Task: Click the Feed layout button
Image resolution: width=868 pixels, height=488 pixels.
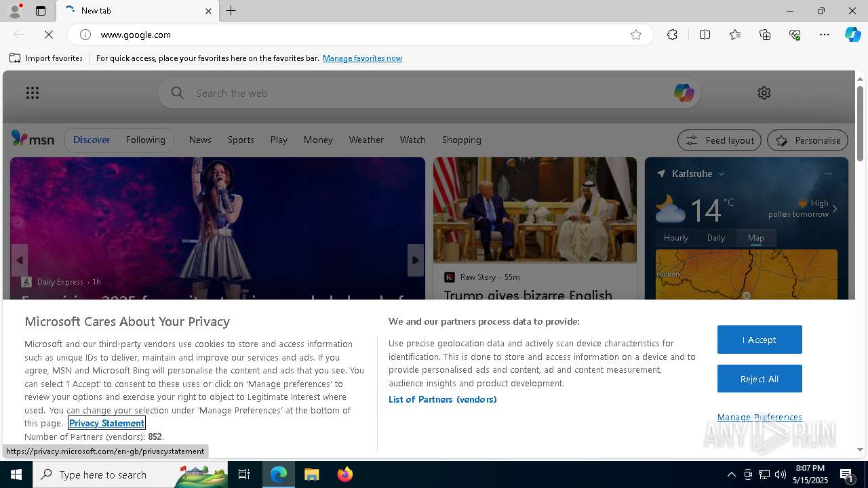Action: click(719, 140)
